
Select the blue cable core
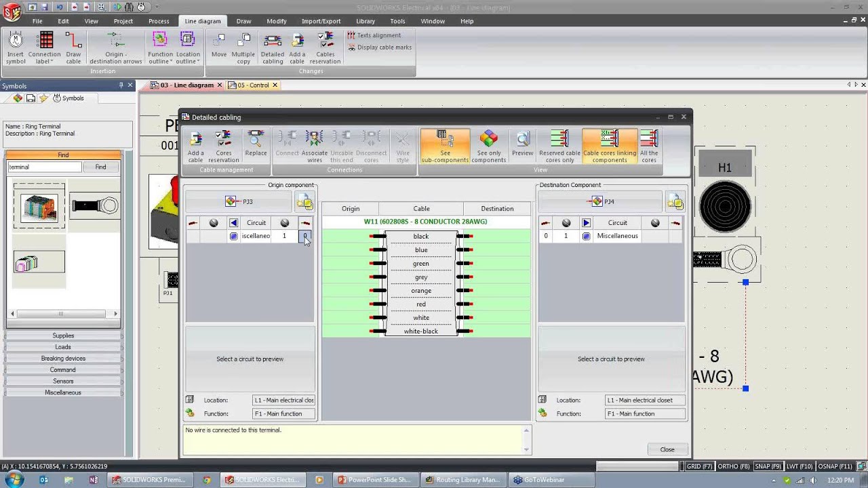(x=421, y=250)
